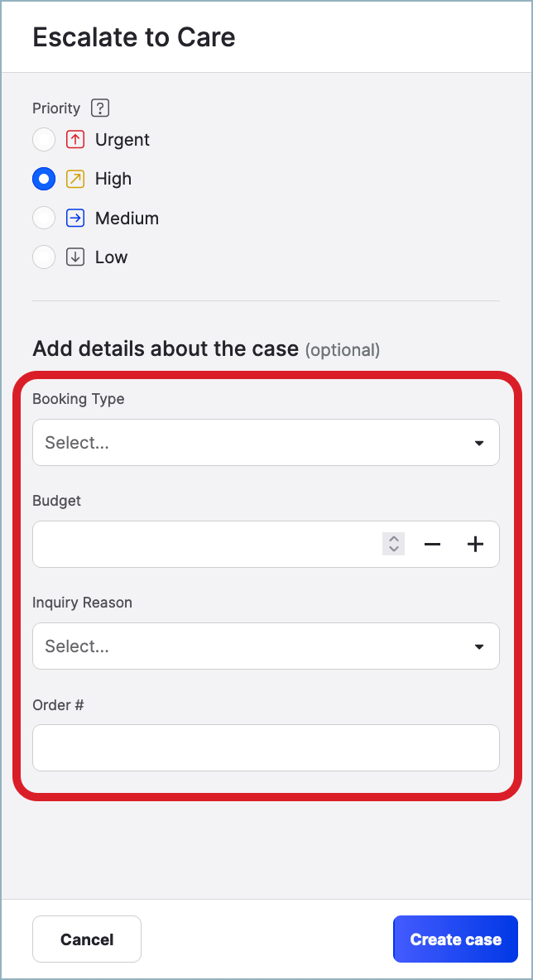Click the red Urgent up-arrow icon
The image size is (533, 980).
click(75, 140)
